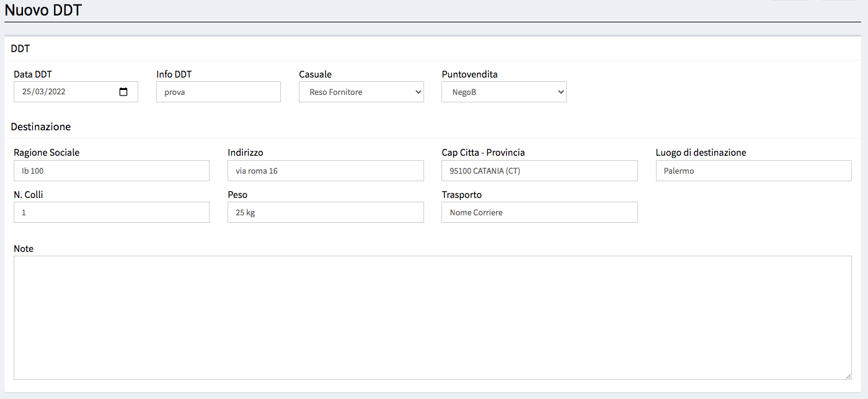This screenshot has width=868, height=399.
Task: Open the calendar picker icon in Data DDT
Action: pos(123,92)
